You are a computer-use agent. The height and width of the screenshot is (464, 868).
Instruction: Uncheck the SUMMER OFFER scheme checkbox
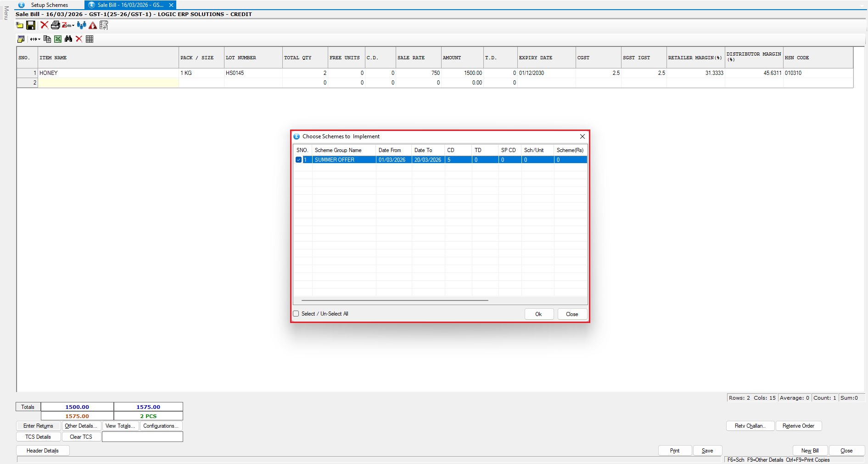[x=298, y=160]
